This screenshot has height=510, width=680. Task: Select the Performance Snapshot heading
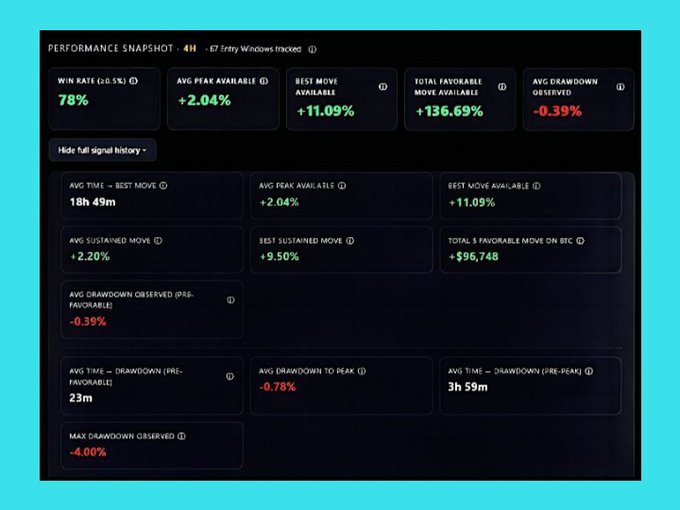coord(111,48)
